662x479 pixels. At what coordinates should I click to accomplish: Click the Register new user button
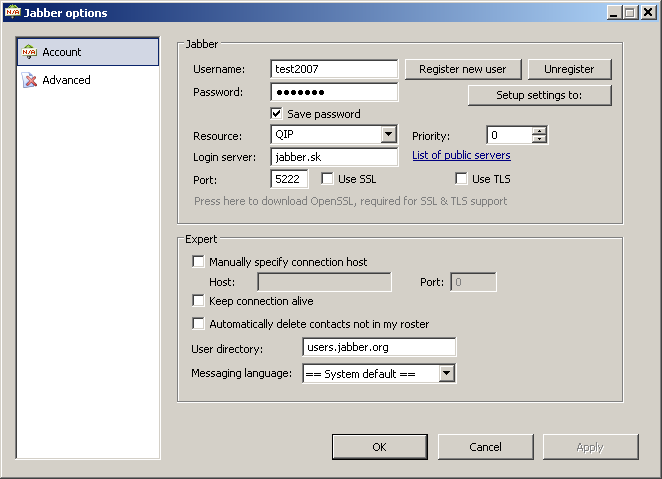463,69
